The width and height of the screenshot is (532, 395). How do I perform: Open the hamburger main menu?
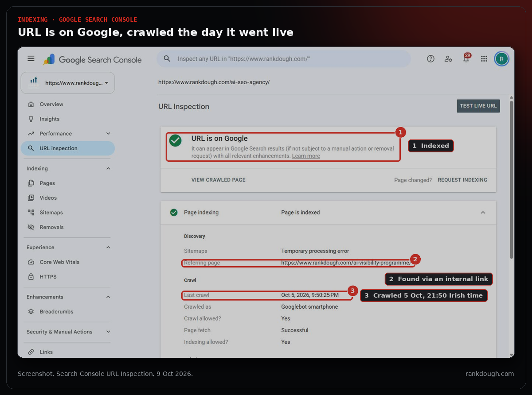click(x=31, y=59)
